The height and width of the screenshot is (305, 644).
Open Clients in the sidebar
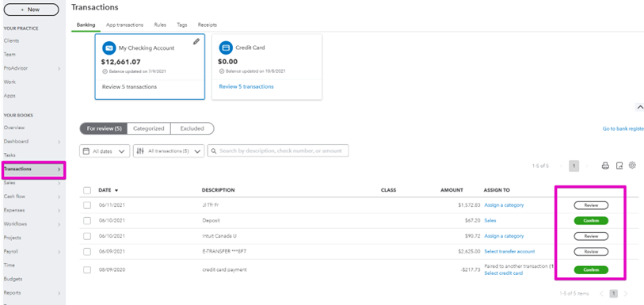pyautogui.click(x=12, y=40)
